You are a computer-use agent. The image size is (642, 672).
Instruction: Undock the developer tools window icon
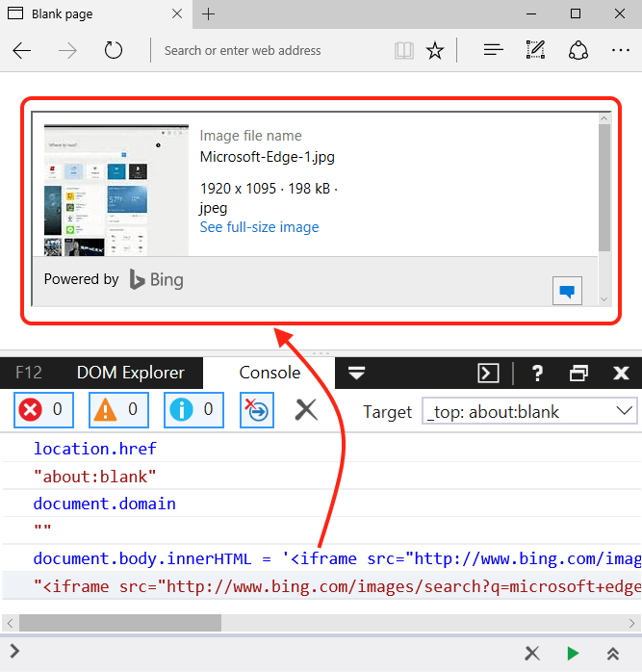(x=578, y=373)
